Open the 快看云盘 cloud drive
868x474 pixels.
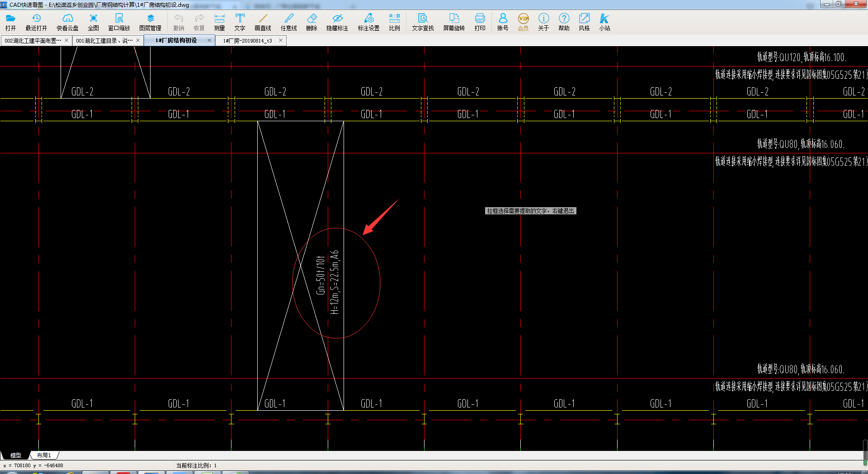point(67,22)
